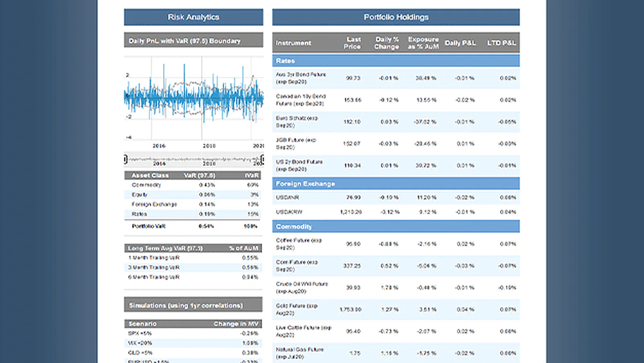Select the right range slider handle under the PnL chart

pos(262,160)
